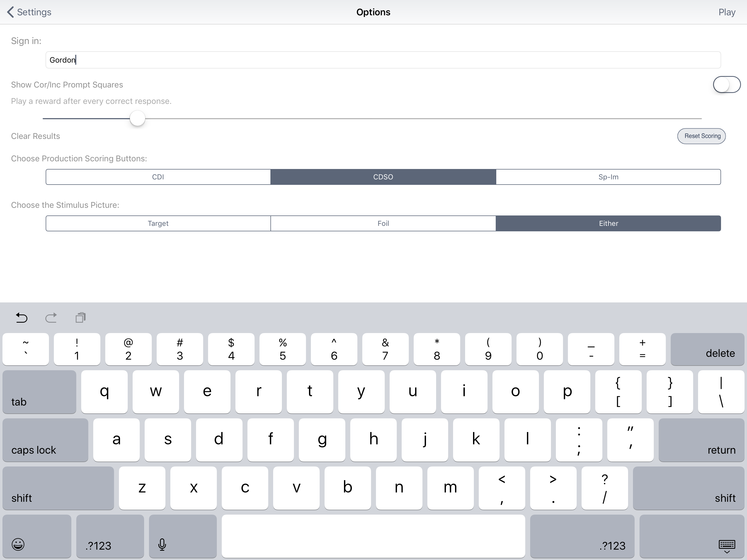Tap the redo arrow icon above keyboard
The width and height of the screenshot is (747, 560).
click(51, 317)
